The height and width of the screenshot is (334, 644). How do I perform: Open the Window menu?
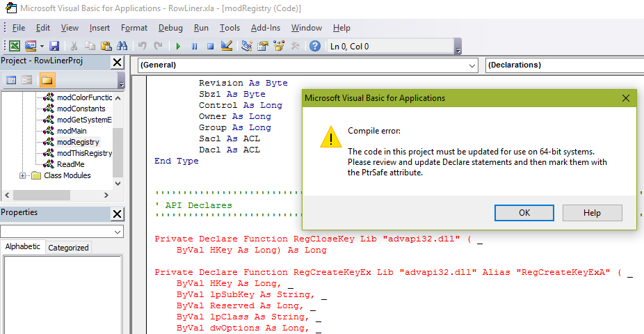point(307,28)
